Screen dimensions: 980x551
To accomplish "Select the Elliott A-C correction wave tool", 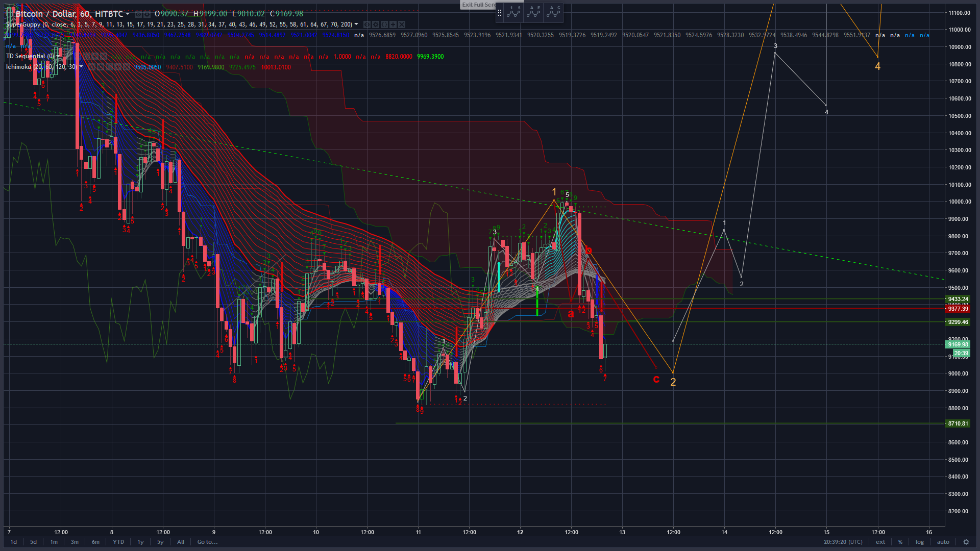I will click(x=553, y=13).
